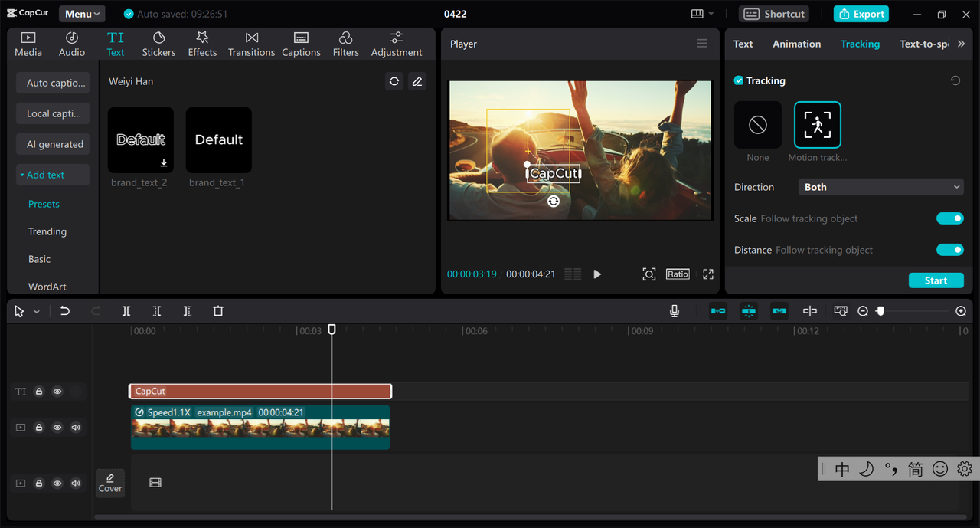Select the Basic text category
Image resolution: width=980 pixels, height=528 pixels.
pyautogui.click(x=39, y=259)
